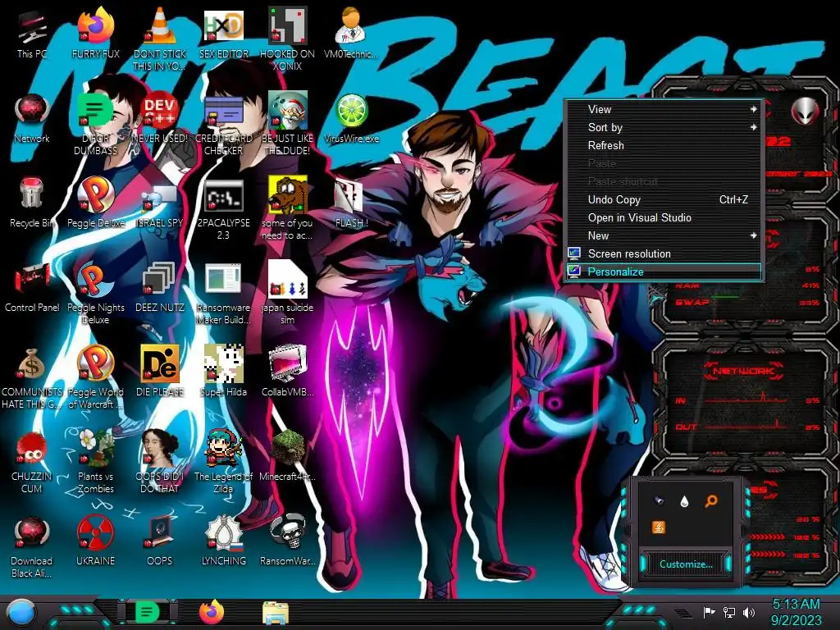Click the NETWORK gadget panel header
The height and width of the screenshot is (630, 840).
click(x=743, y=371)
